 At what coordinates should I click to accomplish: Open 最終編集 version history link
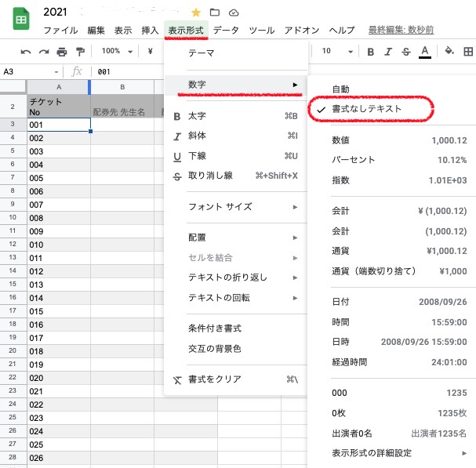point(402,30)
